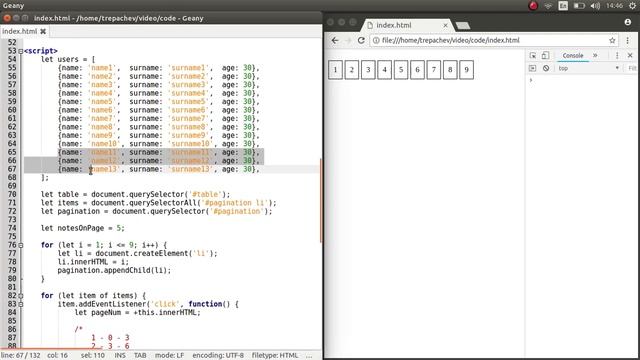This screenshot has width=640, height=360.
Task: Go to pagination page 2
Action: pos(352,70)
